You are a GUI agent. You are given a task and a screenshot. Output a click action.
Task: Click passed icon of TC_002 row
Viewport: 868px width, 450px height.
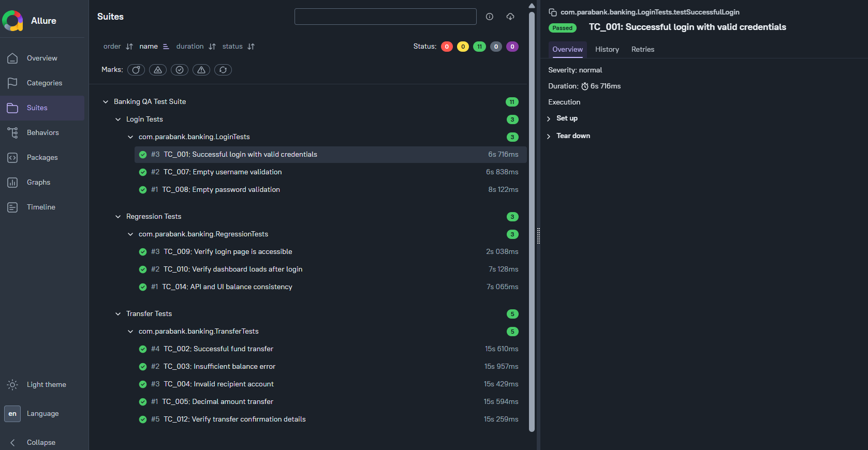143,349
